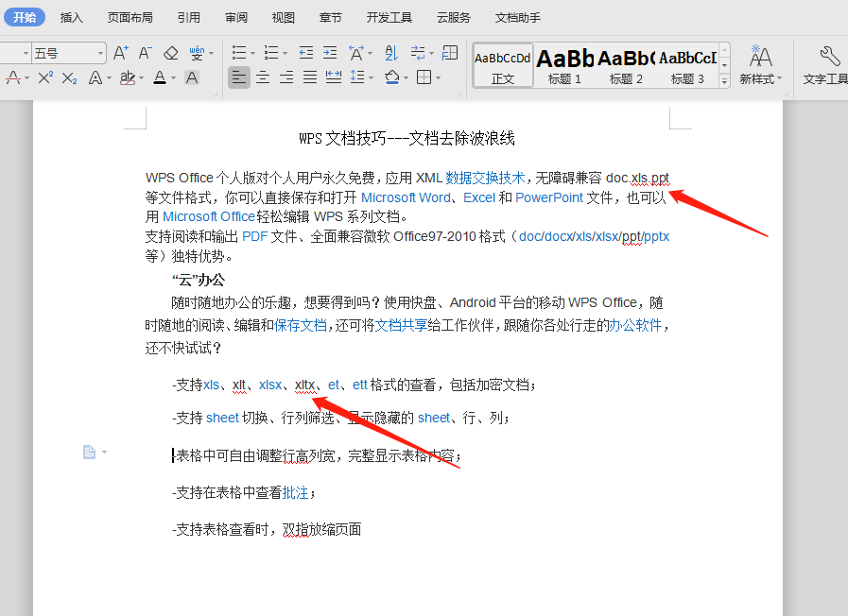
Task: Click the font color A swatch
Action: 160,77
